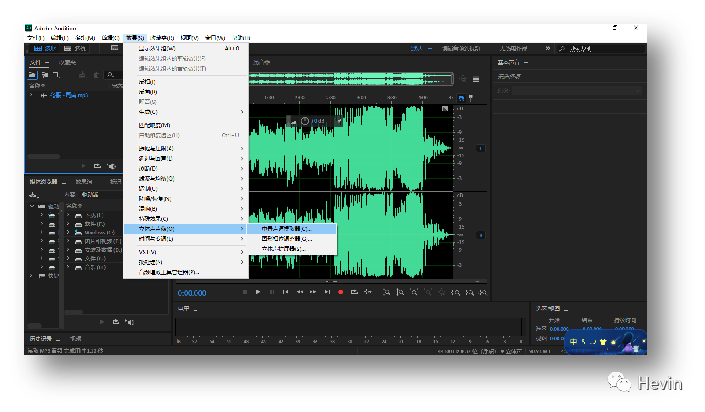Click Open File icon in Files panel

click(32, 75)
